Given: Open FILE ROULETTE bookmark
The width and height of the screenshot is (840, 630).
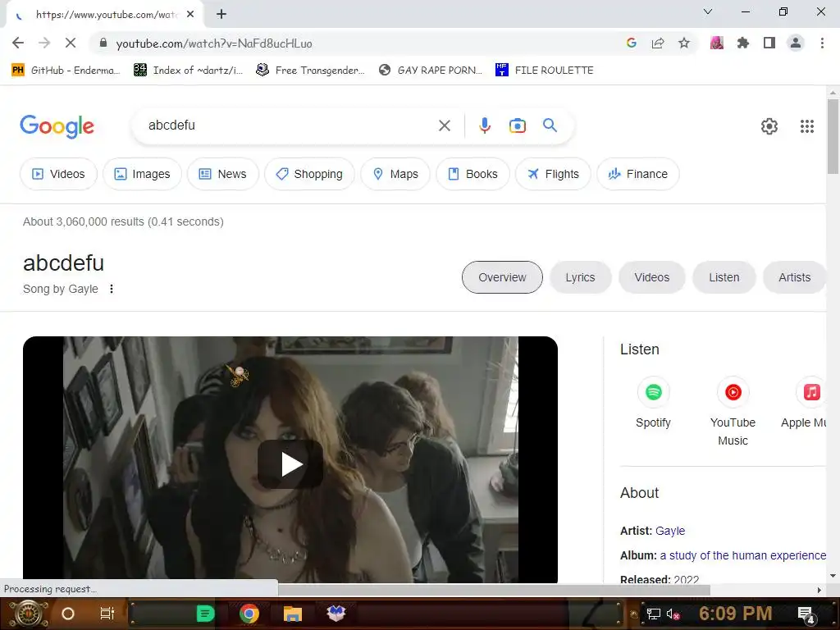Looking at the screenshot, I should 545,71.
